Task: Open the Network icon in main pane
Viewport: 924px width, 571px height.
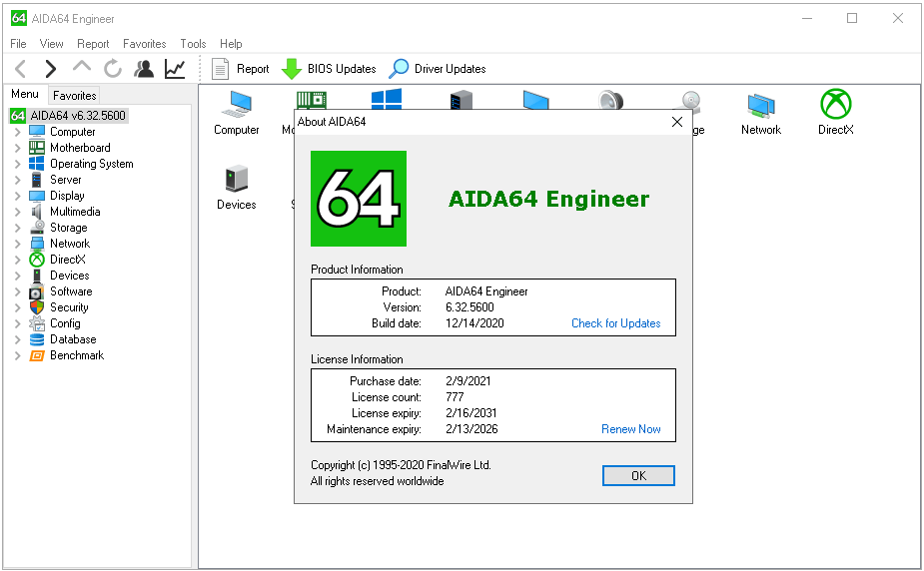Action: [761, 113]
